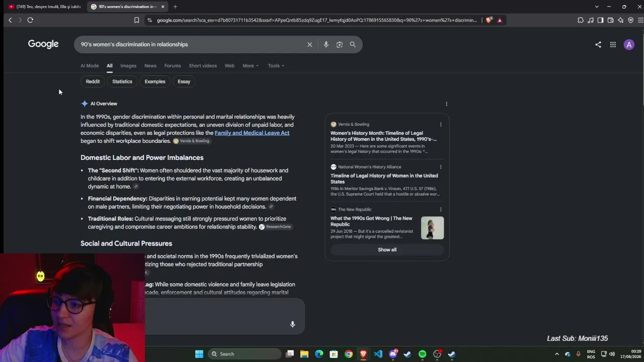Open the browser main hamburger menu

[640, 20]
